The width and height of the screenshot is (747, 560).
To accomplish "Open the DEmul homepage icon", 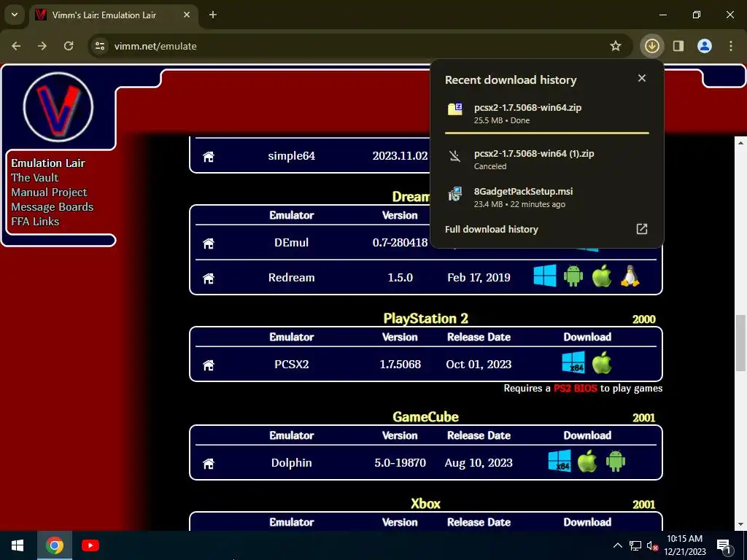I will click(208, 244).
